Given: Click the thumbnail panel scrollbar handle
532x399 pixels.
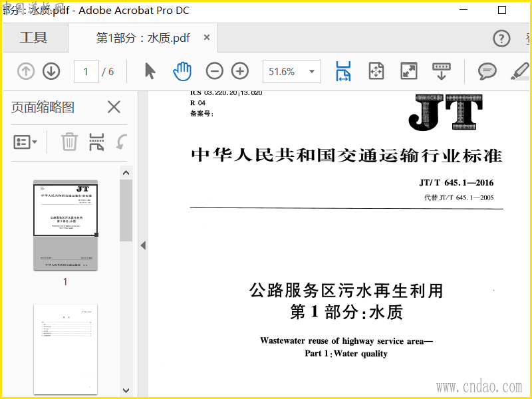Looking at the screenshot, I should 126,210.
